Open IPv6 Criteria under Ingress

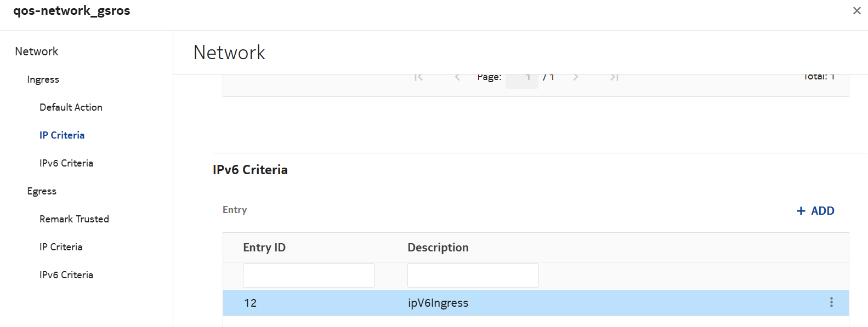coord(66,163)
